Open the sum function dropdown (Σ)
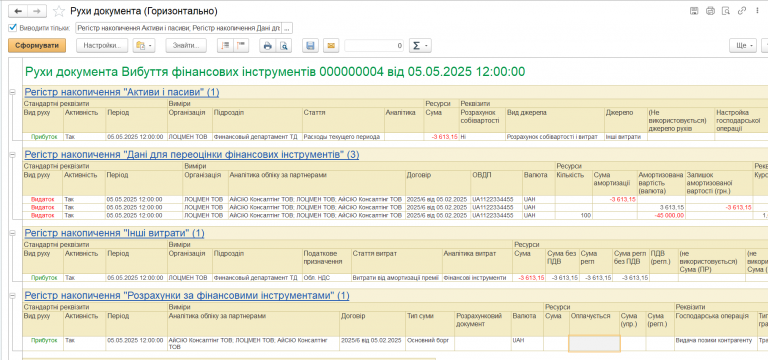The width and height of the screenshot is (768, 360). [x=420, y=46]
